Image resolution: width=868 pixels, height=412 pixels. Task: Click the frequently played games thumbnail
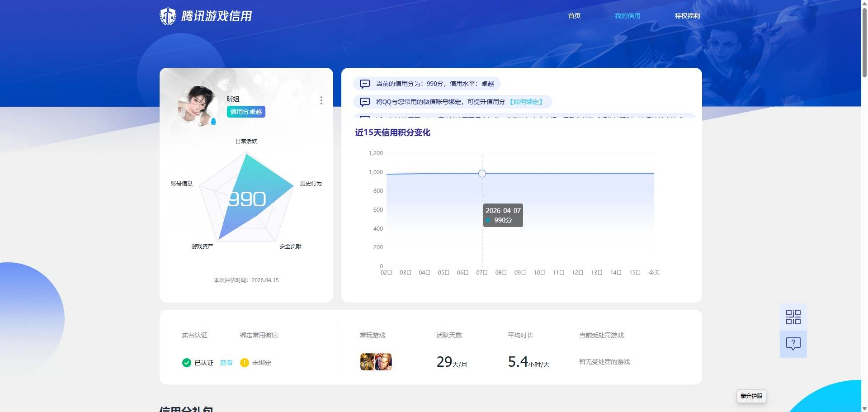(376, 362)
